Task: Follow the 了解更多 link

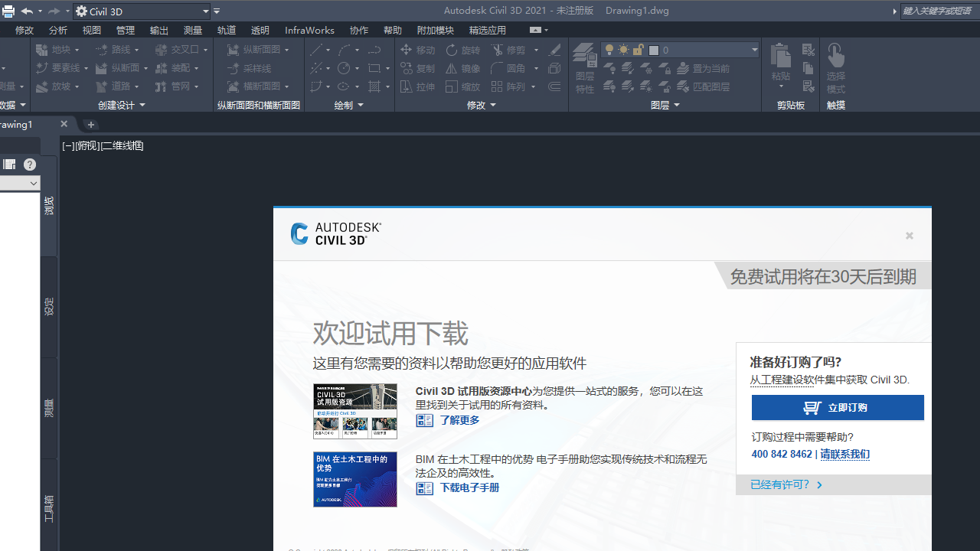Action: pyautogui.click(x=459, y=420)
